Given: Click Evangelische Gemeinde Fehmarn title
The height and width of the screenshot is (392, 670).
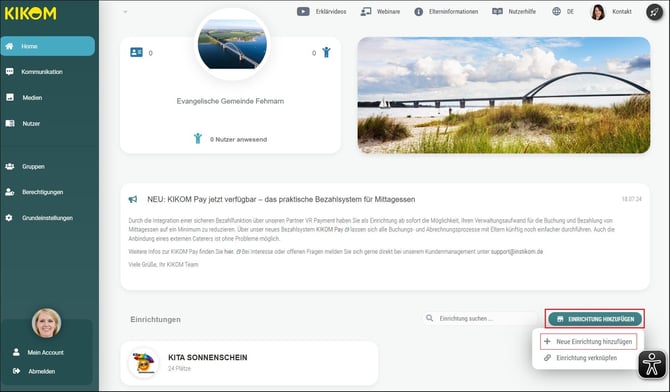Looking at the screenshot, I should (x=230, y=101).
